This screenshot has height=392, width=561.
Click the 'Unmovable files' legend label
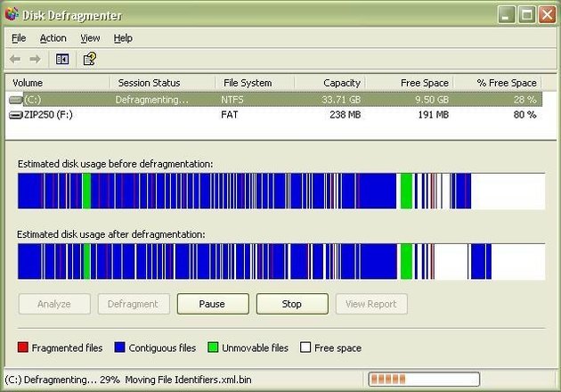tap(255, 348)
